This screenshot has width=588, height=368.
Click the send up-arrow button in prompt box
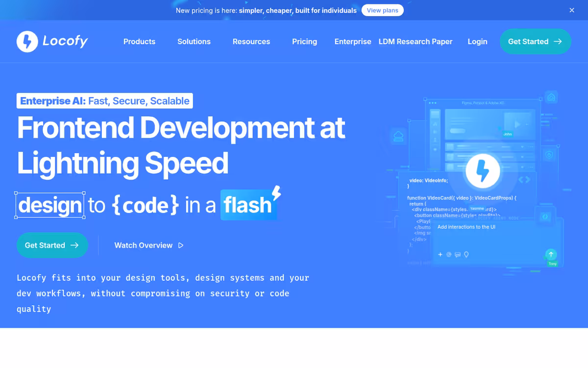coord(551,254)
